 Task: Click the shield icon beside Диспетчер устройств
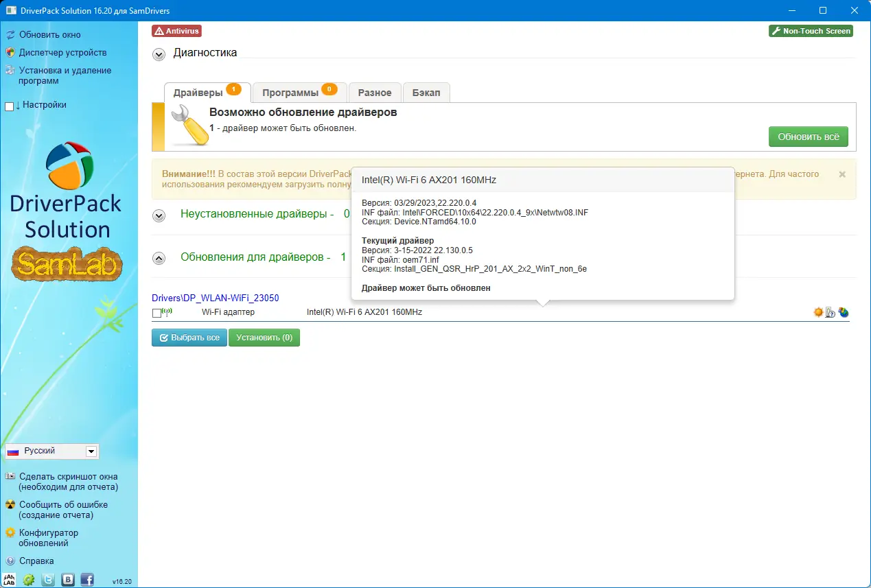(x=10, y=52)
